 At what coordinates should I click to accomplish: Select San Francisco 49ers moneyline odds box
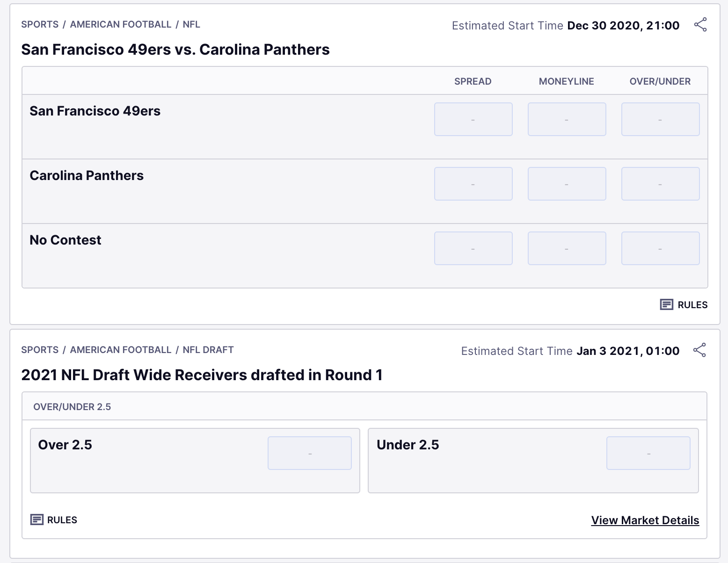coord(567,119)
